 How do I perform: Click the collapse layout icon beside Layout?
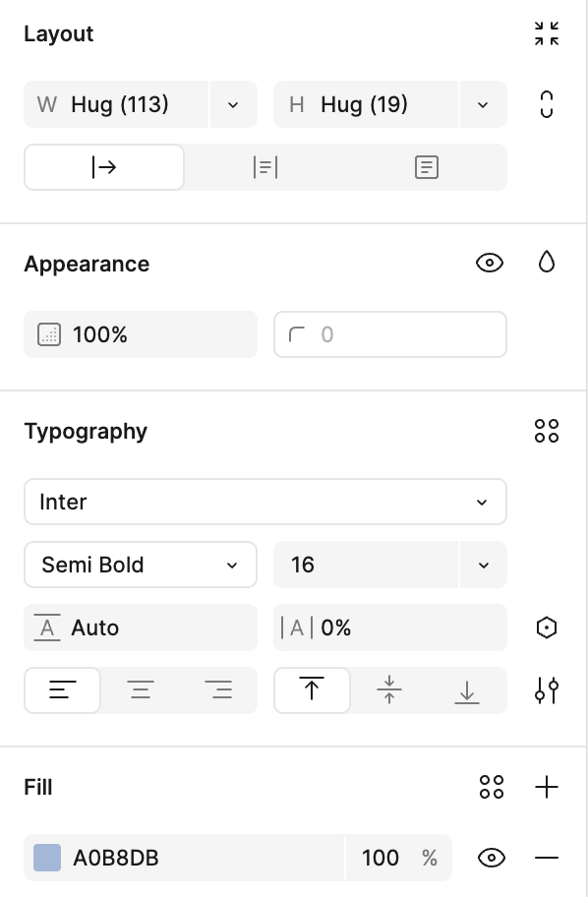pyautogui.click(x=547, y=33)
